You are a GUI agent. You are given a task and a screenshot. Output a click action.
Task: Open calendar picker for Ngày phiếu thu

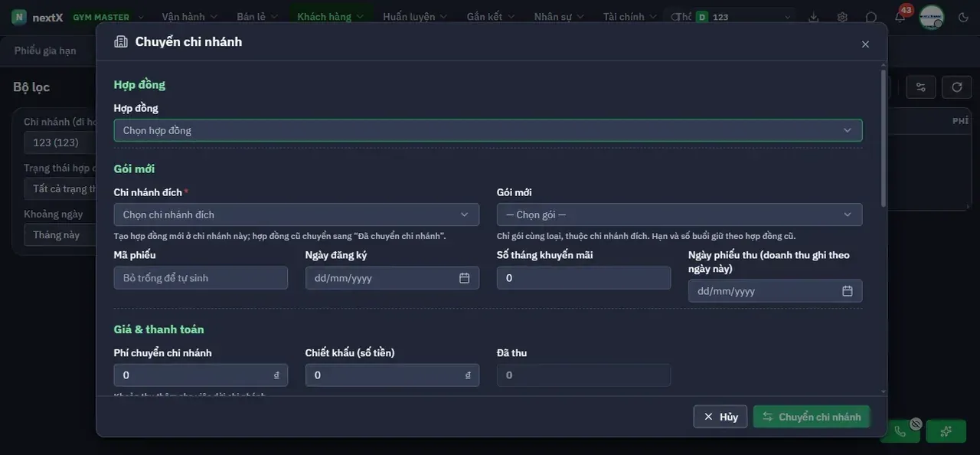848,291
